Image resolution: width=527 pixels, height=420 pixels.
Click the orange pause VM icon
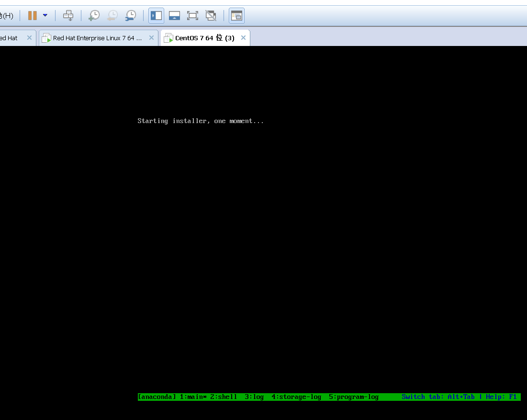click(x=32, y=15)
